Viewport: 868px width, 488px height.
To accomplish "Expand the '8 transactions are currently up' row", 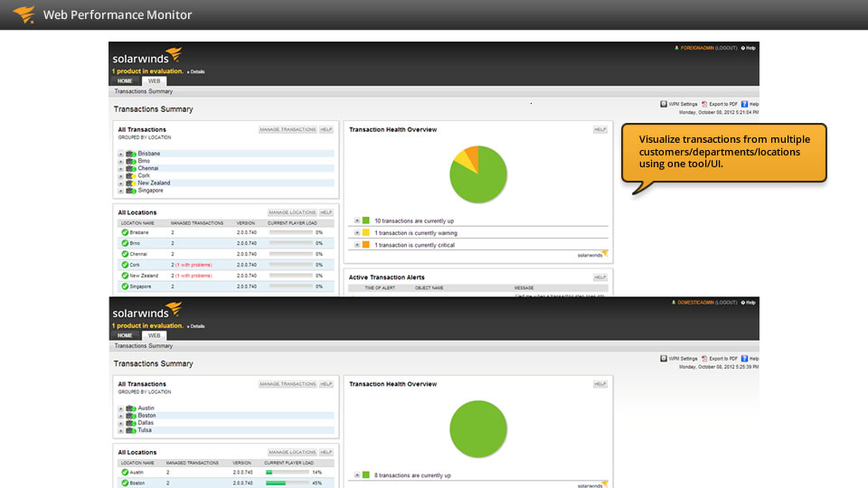I will (357, 474).
